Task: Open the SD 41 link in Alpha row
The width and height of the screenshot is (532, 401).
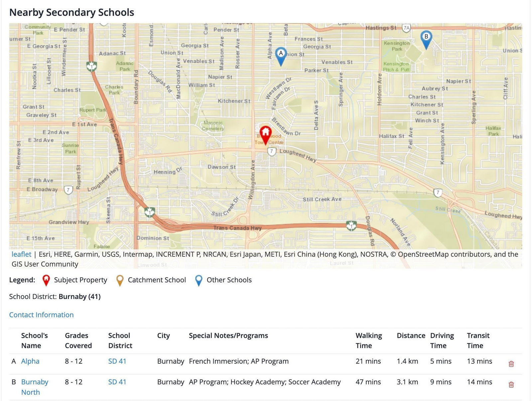Action: (117, 361)
